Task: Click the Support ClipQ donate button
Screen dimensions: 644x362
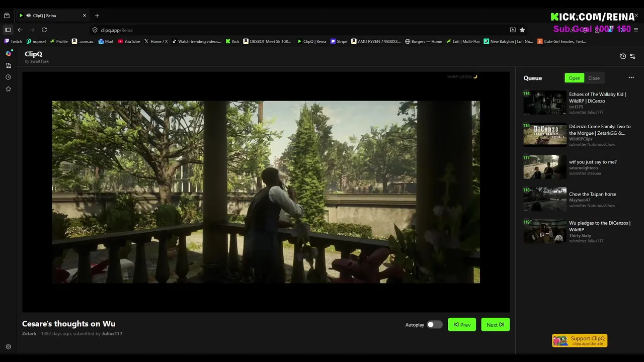Action: pyautogui.click(x=580, y=340)
